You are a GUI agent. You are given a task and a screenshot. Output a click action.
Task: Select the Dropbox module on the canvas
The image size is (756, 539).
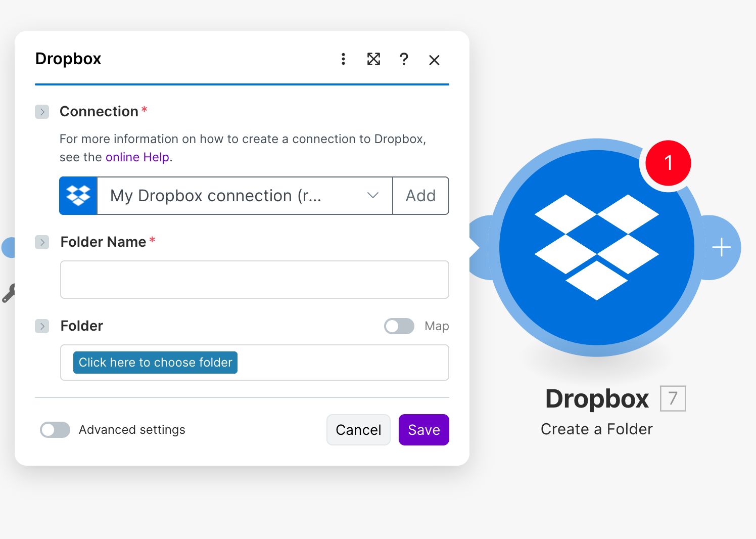pos(597,248)
